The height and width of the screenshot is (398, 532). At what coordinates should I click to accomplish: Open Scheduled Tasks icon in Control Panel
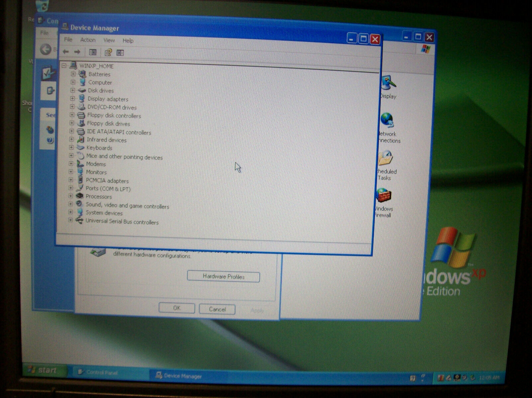pos(386,158)
